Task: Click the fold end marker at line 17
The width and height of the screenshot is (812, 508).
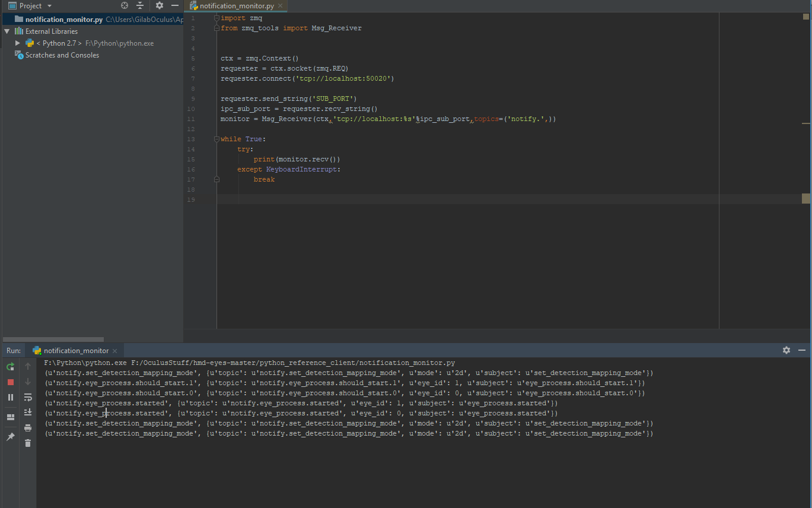Action: click(x=217, y=179)
